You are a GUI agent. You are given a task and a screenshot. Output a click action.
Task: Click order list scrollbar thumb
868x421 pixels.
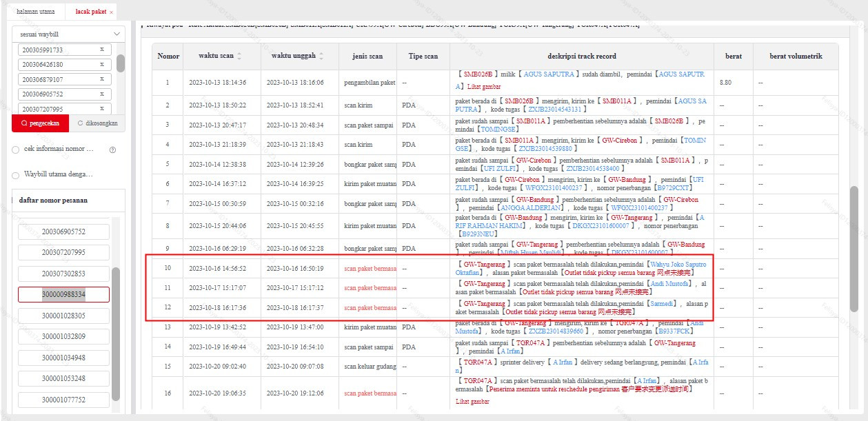pos(116,334)
